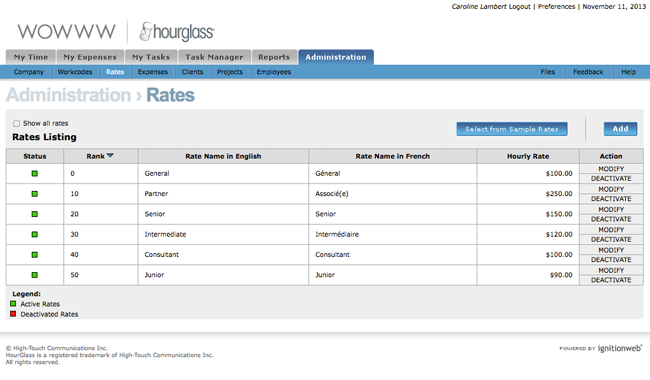Click the $90.00 hourly rate cell
This screenshot has width=650, height=380.
pyautogui.click(x=528, y=275)
